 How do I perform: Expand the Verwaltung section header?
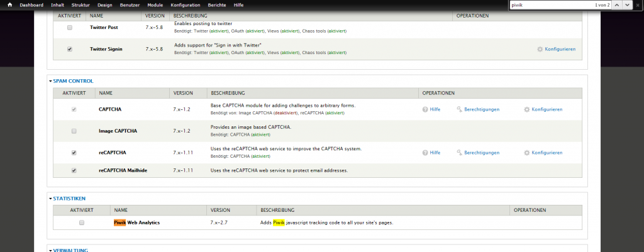point(69,250)
